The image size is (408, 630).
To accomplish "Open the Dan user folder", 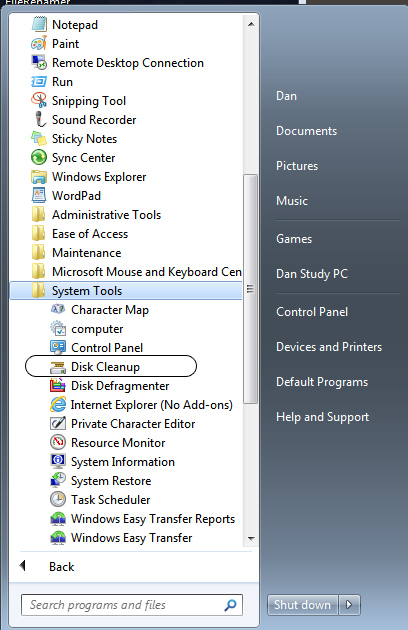I will [286, 96].
